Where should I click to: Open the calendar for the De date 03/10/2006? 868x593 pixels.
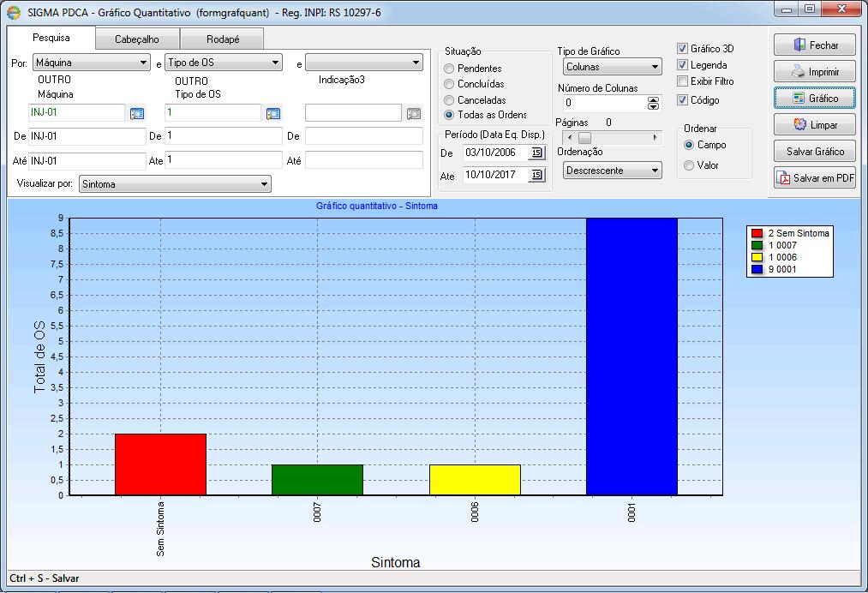[536, 153]
